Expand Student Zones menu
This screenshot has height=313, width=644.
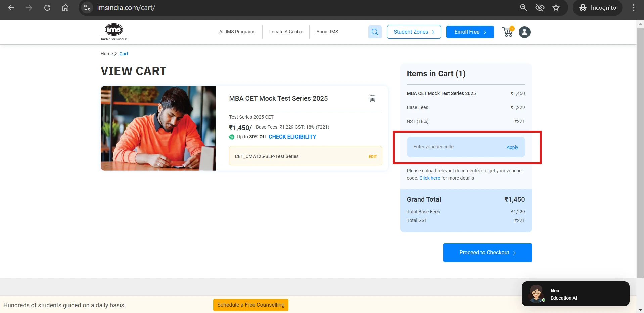414,32
